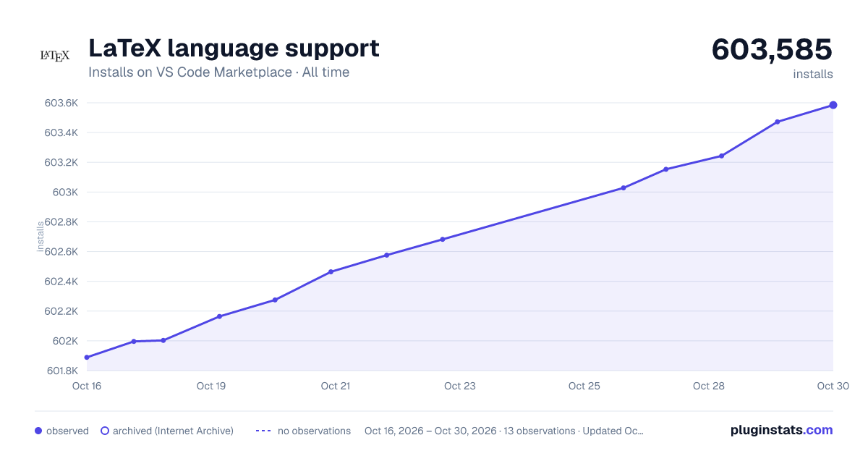Click the 603K y-axis label

click(x=64, y=192)
